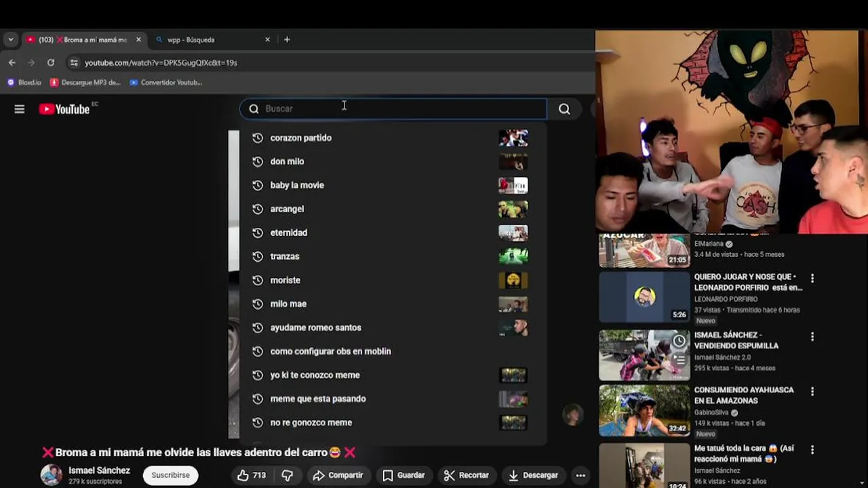This screenshot has height=488, width=868.
Task: Open 'Me tatué toda la cara' video title
Action: pos(744,453)
